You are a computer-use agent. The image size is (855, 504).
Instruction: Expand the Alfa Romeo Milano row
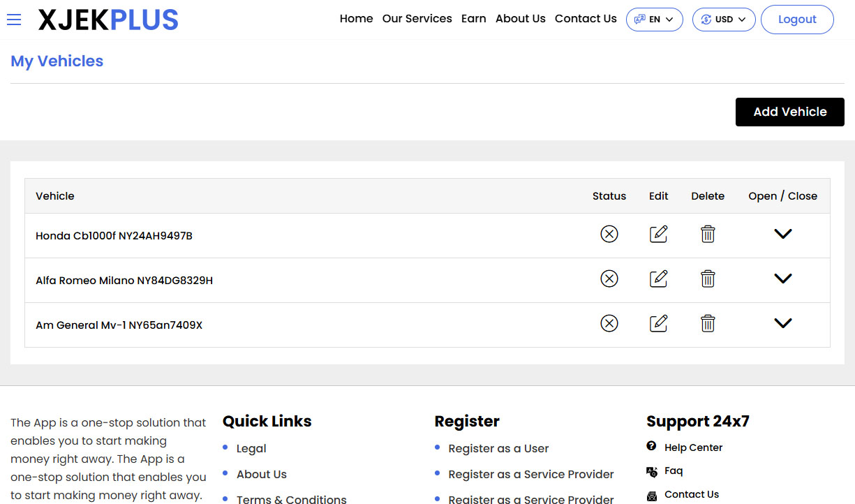pos(783,279)
